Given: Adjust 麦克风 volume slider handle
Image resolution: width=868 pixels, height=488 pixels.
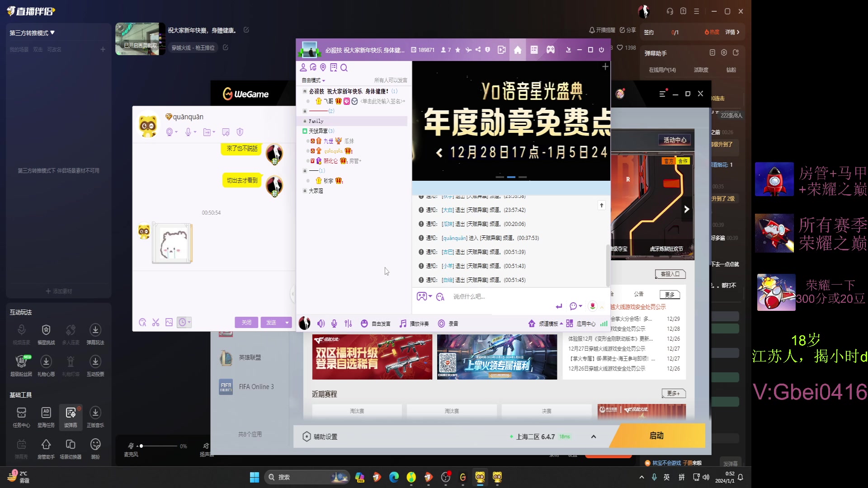Looking at the screenshot, I should click(142, 446).
